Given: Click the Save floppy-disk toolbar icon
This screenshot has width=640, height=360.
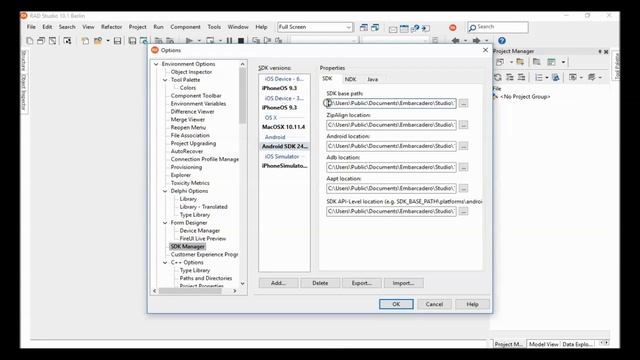Looking at the screenshot, I should 118,41.
